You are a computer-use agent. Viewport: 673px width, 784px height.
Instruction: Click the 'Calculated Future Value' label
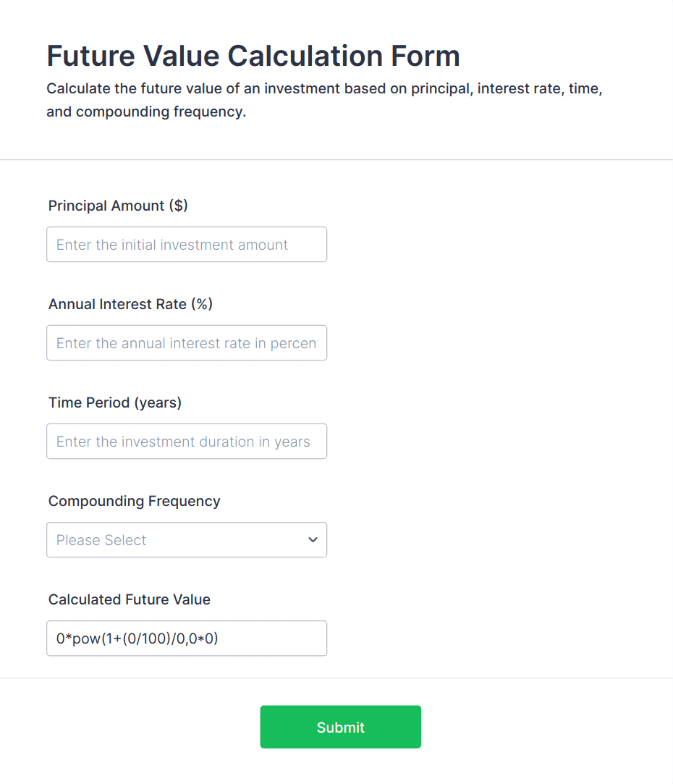pyautogui.click(x=130, y=599)
